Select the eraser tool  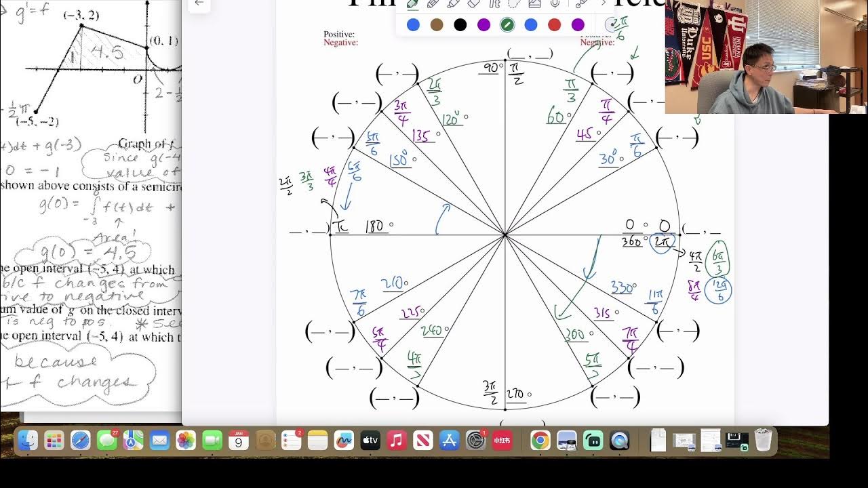coord(474,3)
